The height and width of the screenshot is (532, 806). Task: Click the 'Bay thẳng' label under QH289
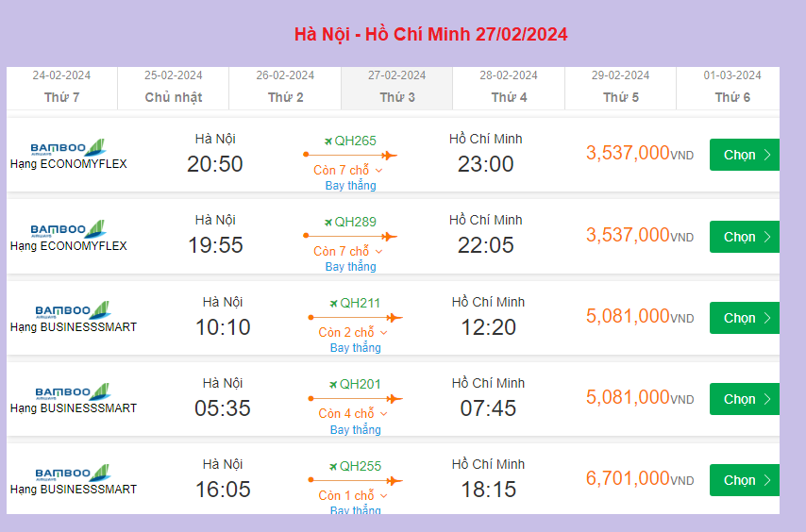click(350, 267)
